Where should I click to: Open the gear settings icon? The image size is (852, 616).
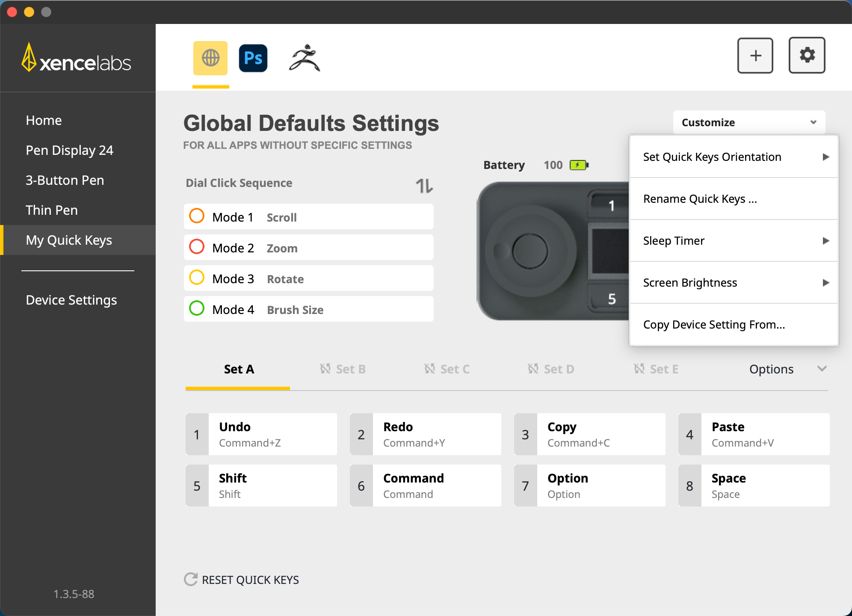click(x=807, y=56)
